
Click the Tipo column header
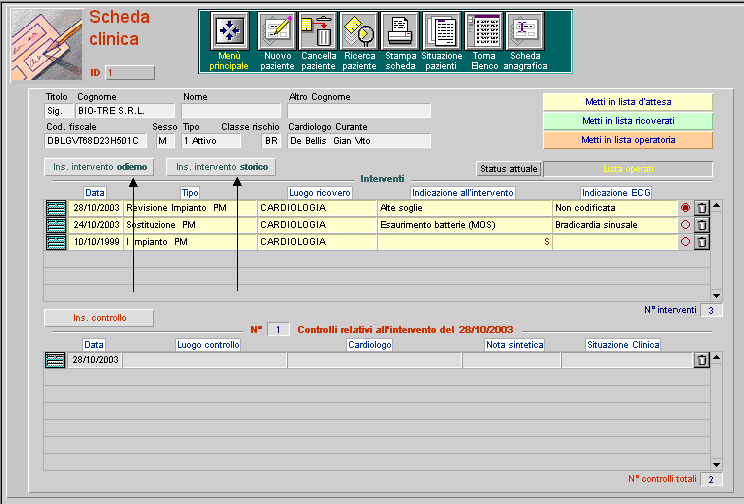[x=190, y=193]
